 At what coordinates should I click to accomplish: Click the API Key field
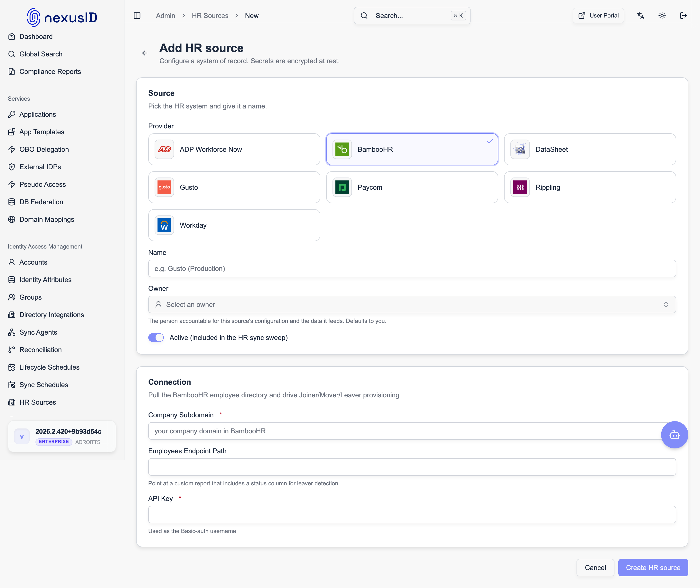click(x=412, y=515)
